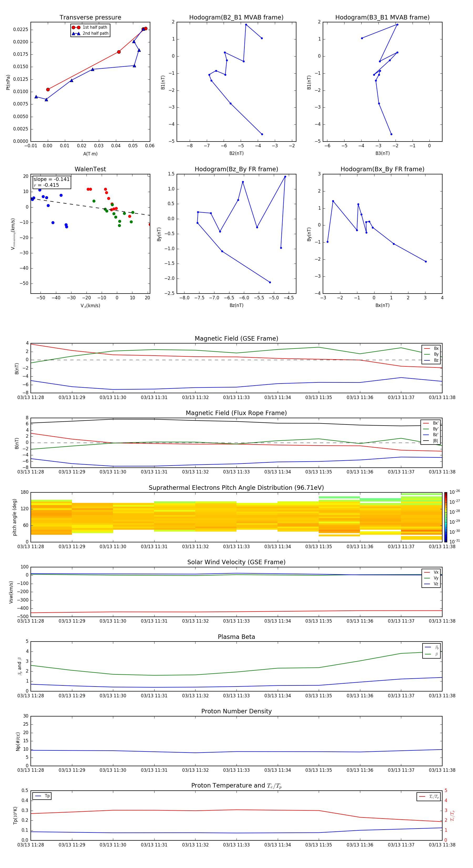Click the 'Tp(10^6K)' y-axis label
The width and height of the screenshot is (473, 868).
pyautogui.click(x=15, y=815)
